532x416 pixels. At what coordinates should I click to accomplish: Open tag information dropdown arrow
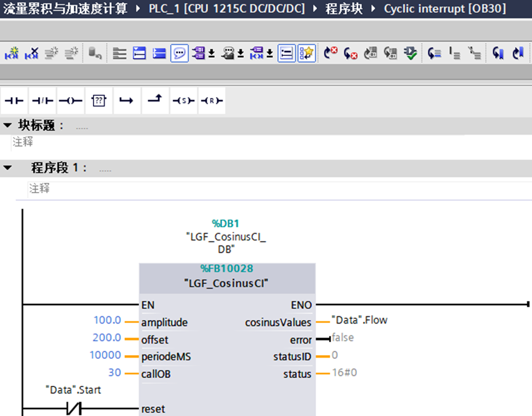240,54
